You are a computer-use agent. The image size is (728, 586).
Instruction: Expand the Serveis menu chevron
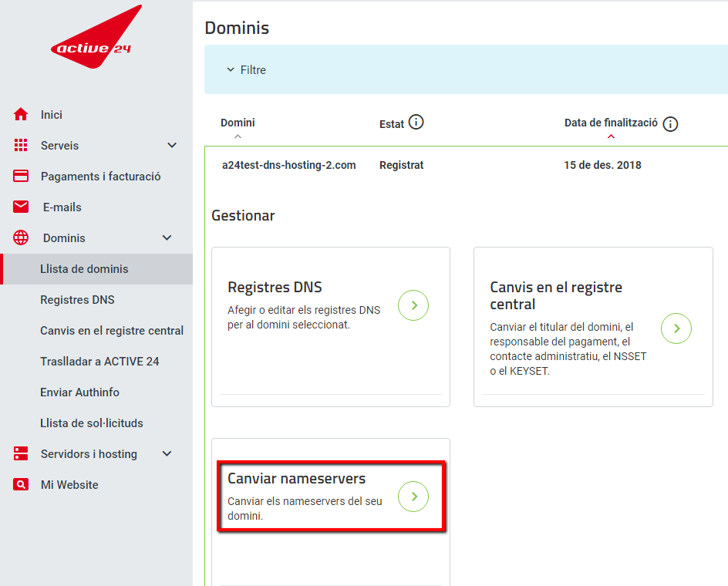[x=172, y=145]
